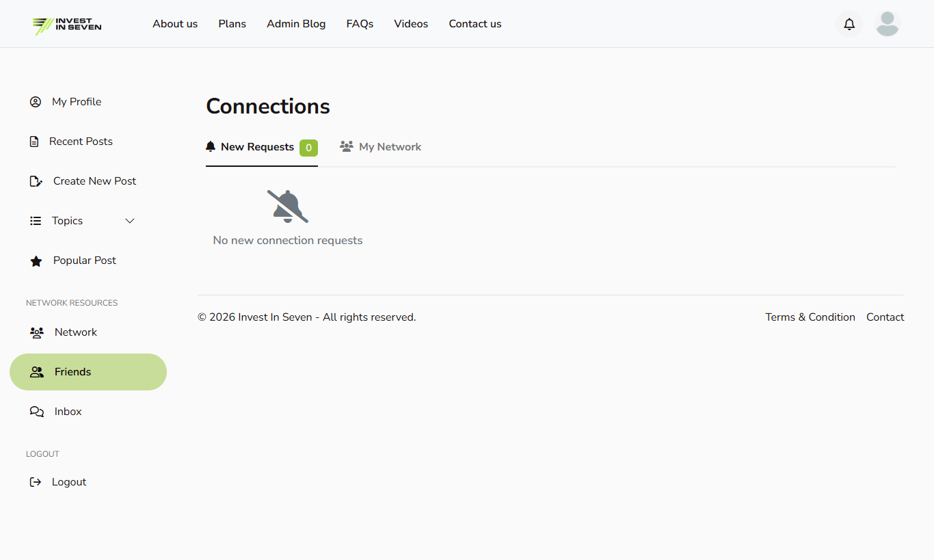Click the footer Contact link
934x560 pixels.
pyautogui.click(x=885, y=317)
